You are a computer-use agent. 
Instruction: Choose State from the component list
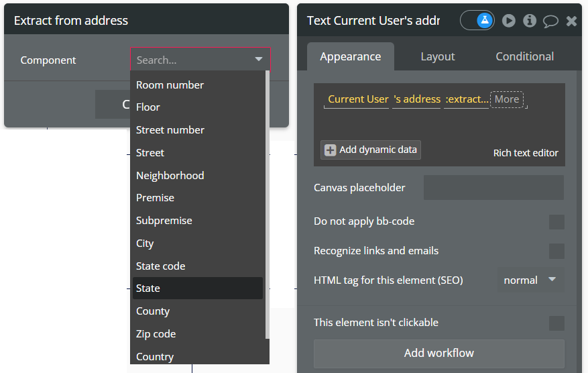pos(148,288)
